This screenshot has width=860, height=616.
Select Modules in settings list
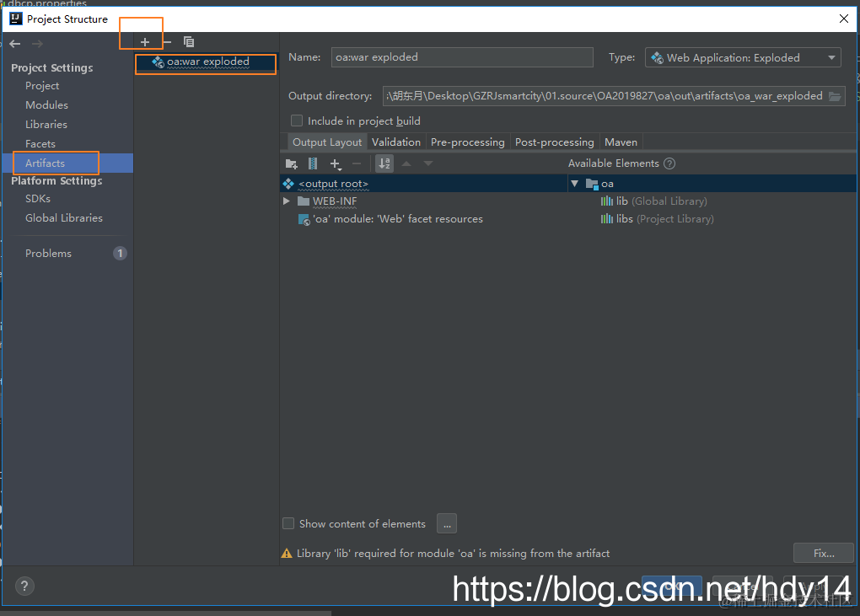click(x=46, y=104)
